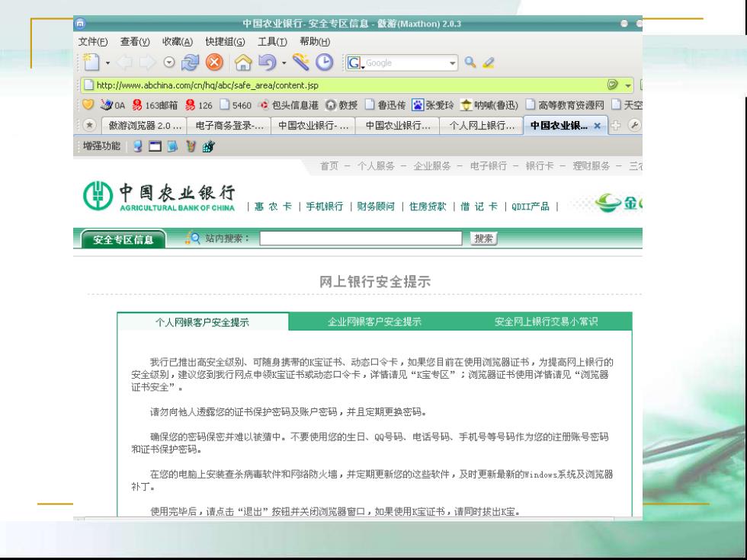Click the heart favorites icon in bookmarks bar
The width and height of the screenshot is (747, 560).
[x=88, y=105]
